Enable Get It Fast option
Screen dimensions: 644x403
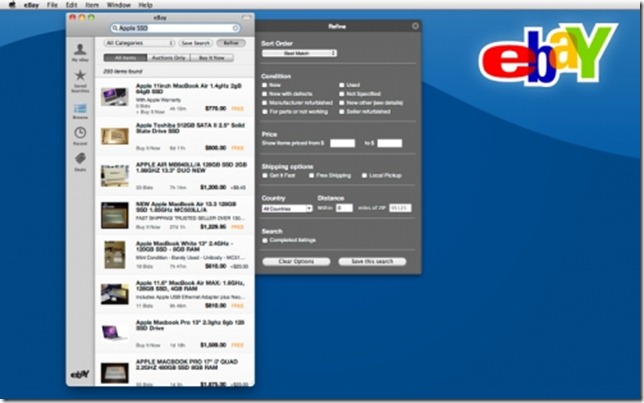click(264, 175)
